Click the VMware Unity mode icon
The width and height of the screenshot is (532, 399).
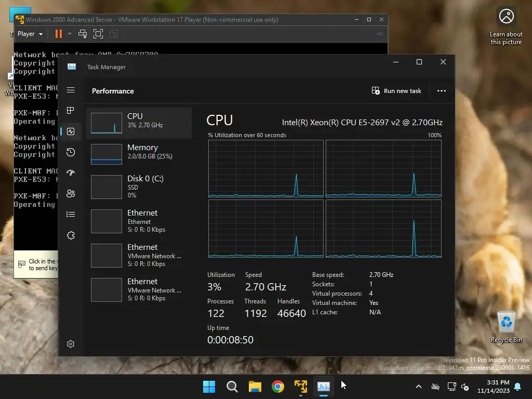pos(114,34)
